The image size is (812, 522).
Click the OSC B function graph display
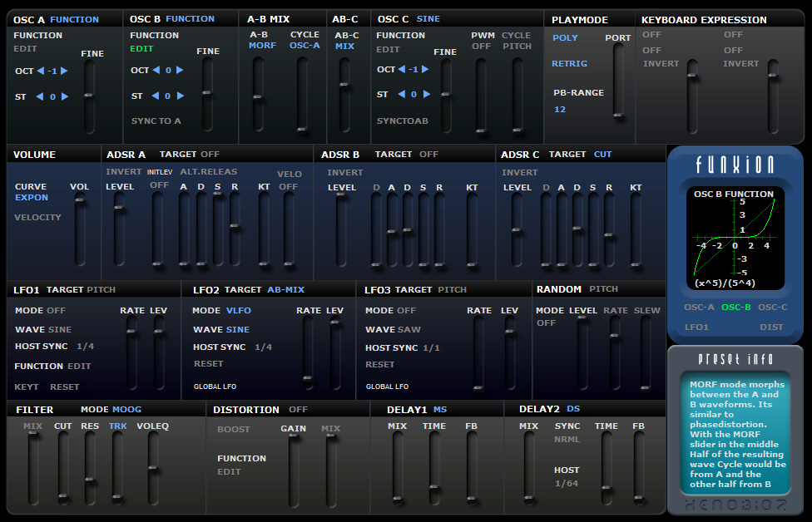point(734,238)
